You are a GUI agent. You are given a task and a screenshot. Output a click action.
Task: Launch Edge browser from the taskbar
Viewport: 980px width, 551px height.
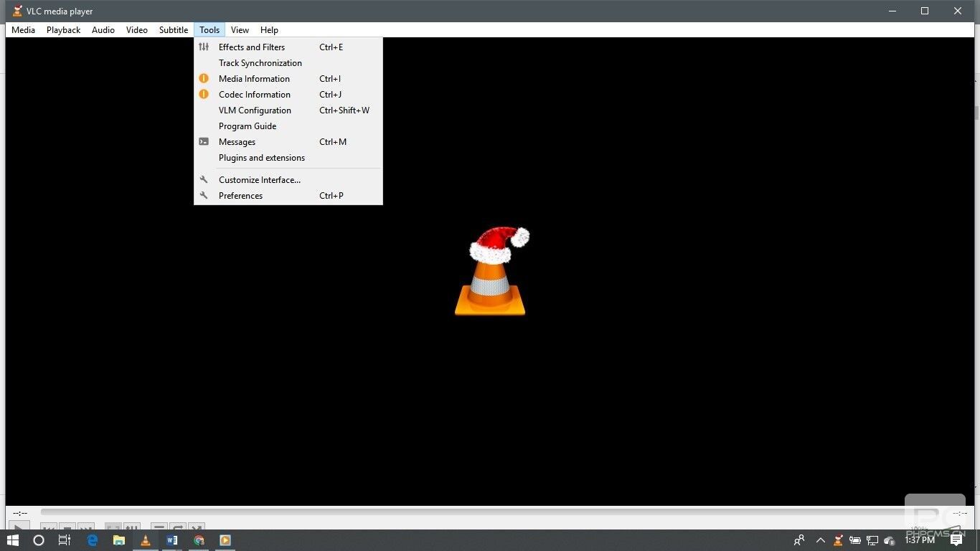(x=93, y=540)
